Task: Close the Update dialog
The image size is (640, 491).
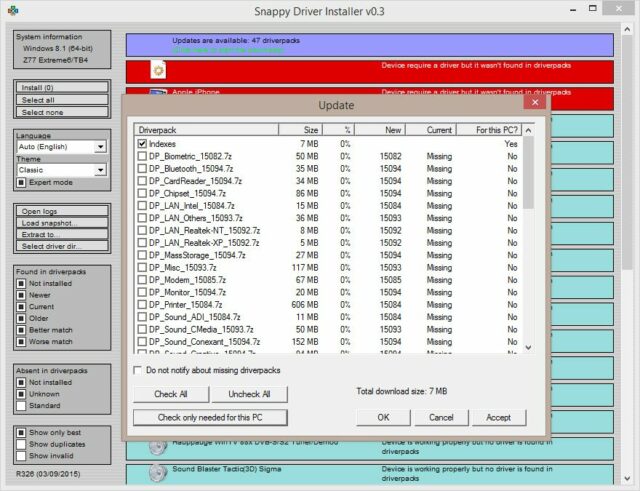Action: coord(535,103)
